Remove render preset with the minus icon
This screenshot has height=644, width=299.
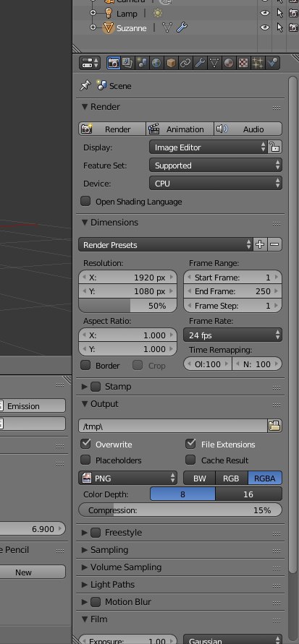point(274,244)
